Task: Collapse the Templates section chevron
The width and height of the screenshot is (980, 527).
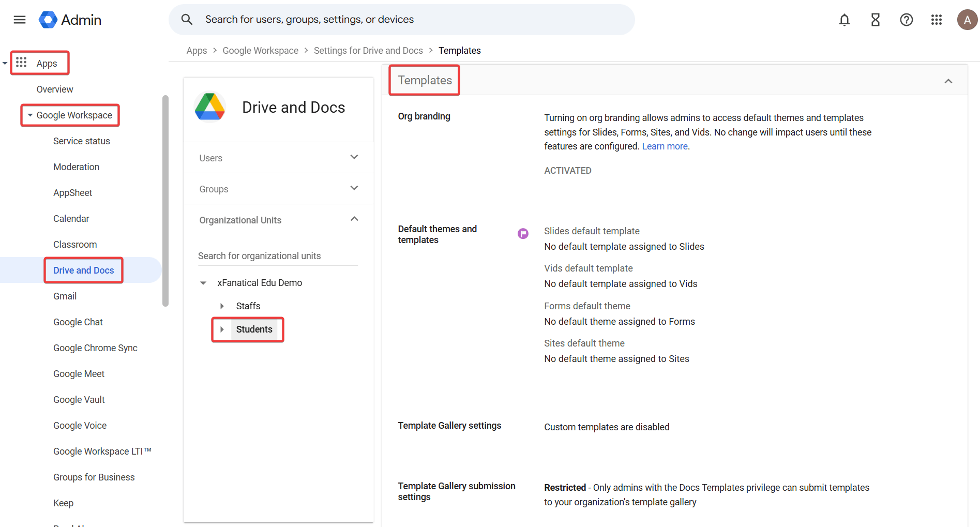Action: pyautogui.click(x=948, y=81)
